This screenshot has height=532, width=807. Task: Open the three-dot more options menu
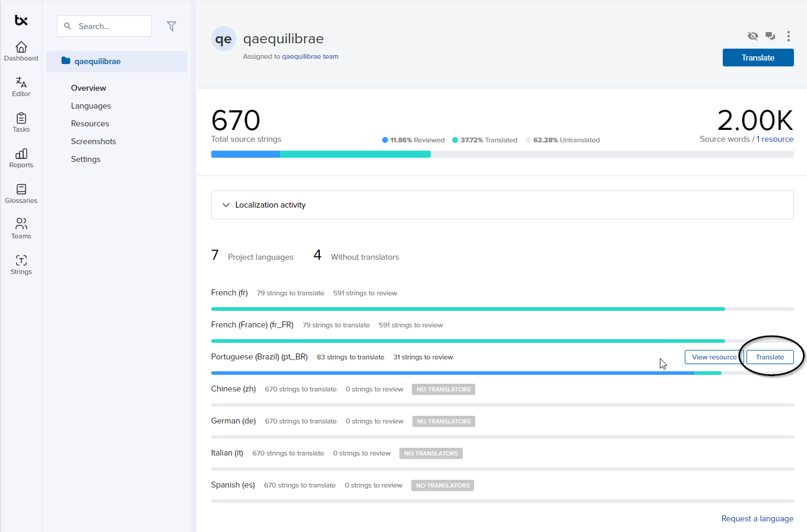point(788,36)
